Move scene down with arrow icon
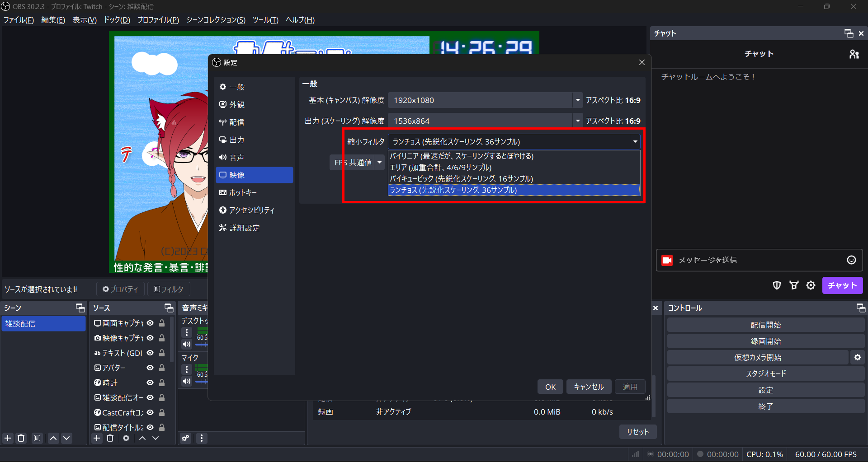Screen dimensions: 868x462 coord(66,438)
